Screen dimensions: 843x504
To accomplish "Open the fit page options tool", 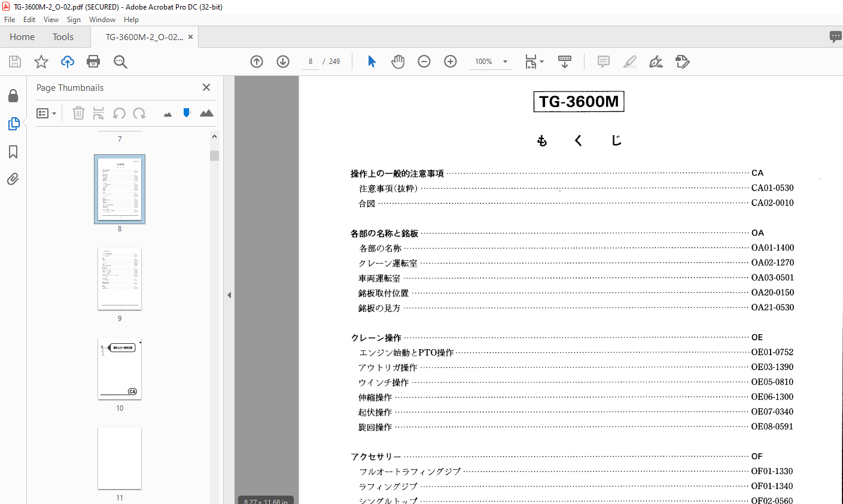I will [534, 62].
